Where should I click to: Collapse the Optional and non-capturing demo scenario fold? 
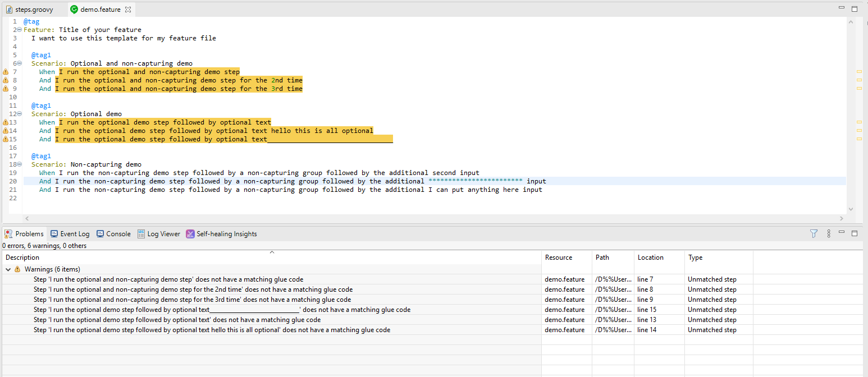click(x=19, y=63)
